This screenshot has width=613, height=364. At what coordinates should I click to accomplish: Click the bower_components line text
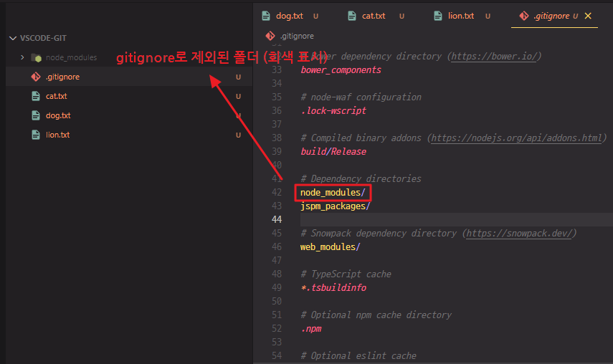(x=341, y=70)
